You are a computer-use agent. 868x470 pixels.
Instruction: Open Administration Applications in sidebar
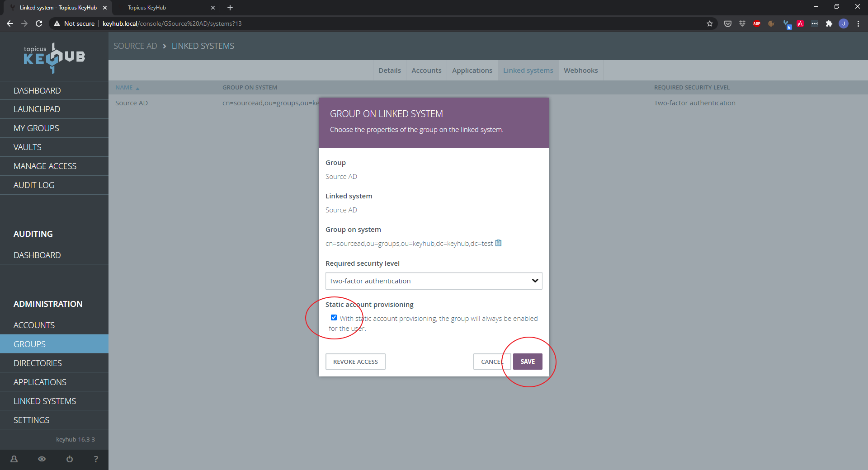pyautogui.click(x=54, y=382)
